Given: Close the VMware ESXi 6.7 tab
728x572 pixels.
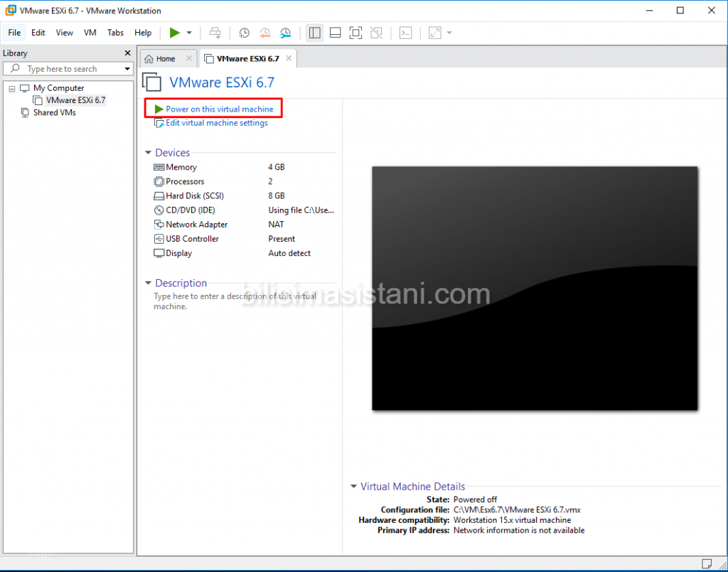Looking at the screenshot, I should point(289,58).
